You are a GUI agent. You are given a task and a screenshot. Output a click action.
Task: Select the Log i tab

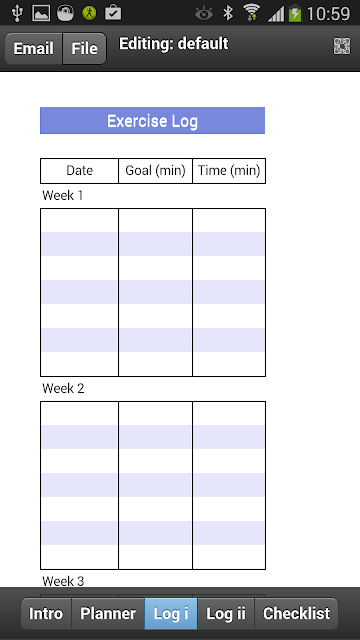click(x=171, y=613)
